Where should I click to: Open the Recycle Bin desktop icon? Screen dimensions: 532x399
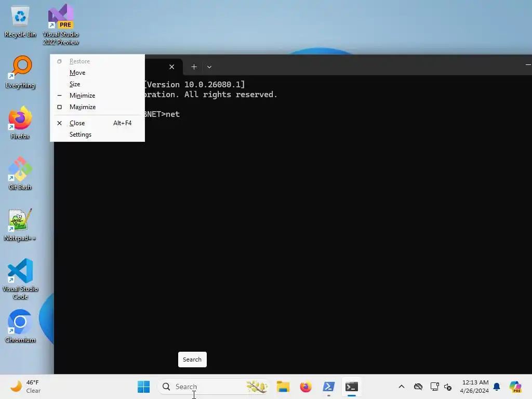point(20,22)
